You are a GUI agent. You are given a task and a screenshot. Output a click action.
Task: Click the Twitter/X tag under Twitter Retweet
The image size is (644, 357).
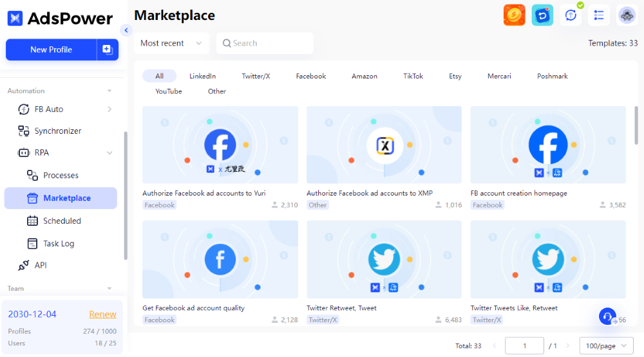click(323, 320)
